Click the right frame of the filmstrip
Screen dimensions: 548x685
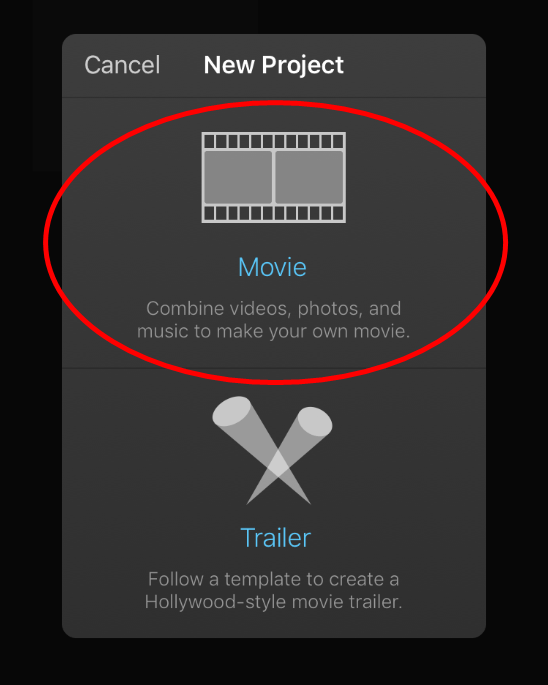309,177
